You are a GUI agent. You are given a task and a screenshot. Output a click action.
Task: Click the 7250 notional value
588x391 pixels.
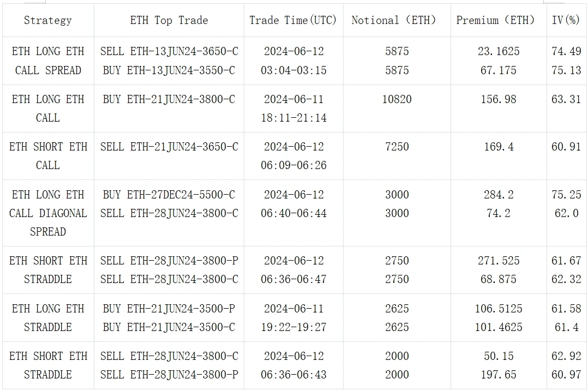[x=397, y=147]
